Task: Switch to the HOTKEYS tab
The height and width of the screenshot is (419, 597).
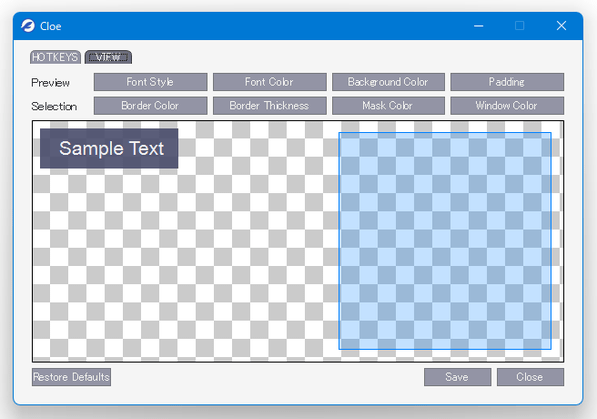Action: 55,57
